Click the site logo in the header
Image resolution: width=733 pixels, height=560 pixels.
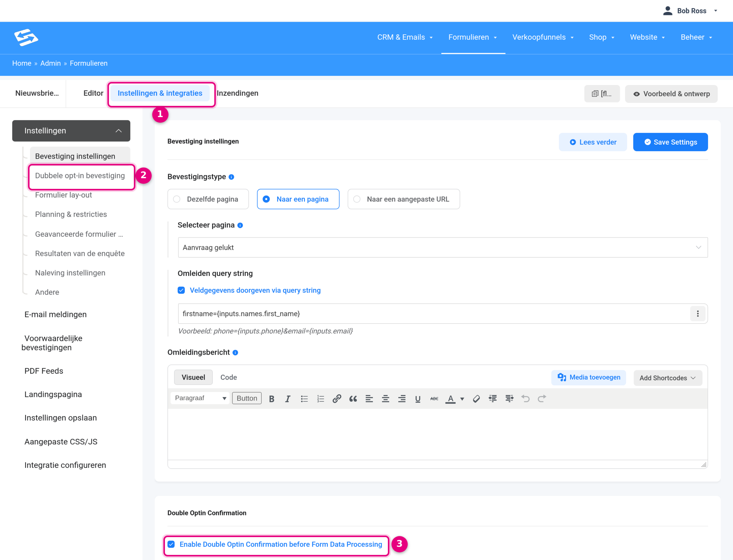click(26, 37)
